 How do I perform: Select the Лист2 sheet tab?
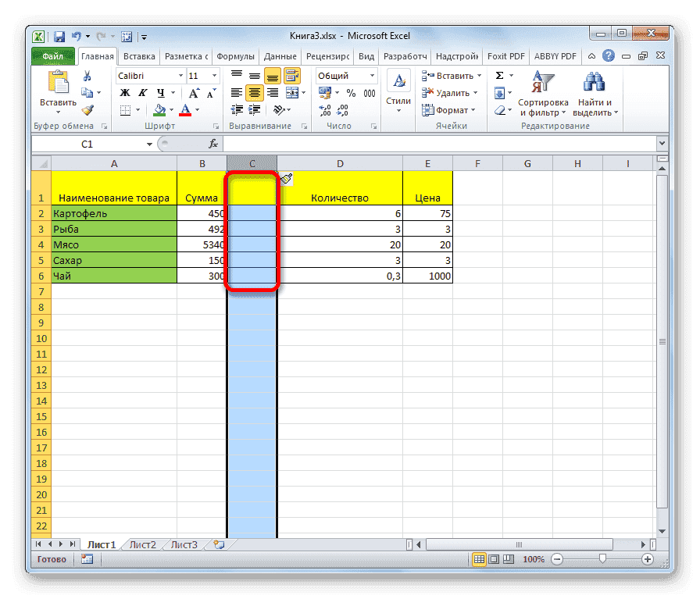pos(143,544)
